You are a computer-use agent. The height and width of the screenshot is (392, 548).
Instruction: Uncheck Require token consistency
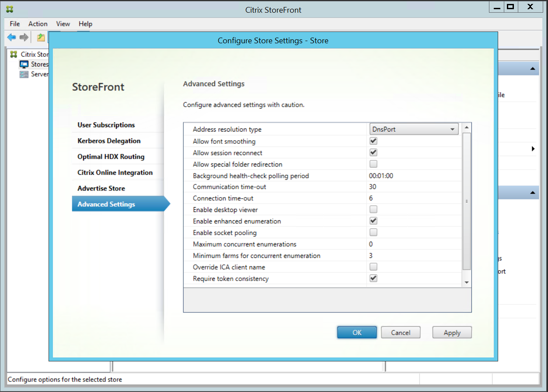coord(373,278)
